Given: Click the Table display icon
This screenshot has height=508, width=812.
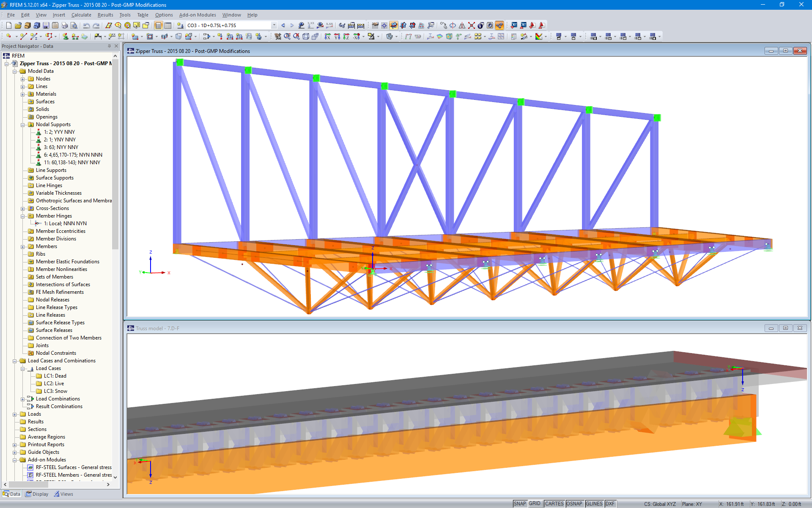Looking at the screenshot, I should (168, 25).
